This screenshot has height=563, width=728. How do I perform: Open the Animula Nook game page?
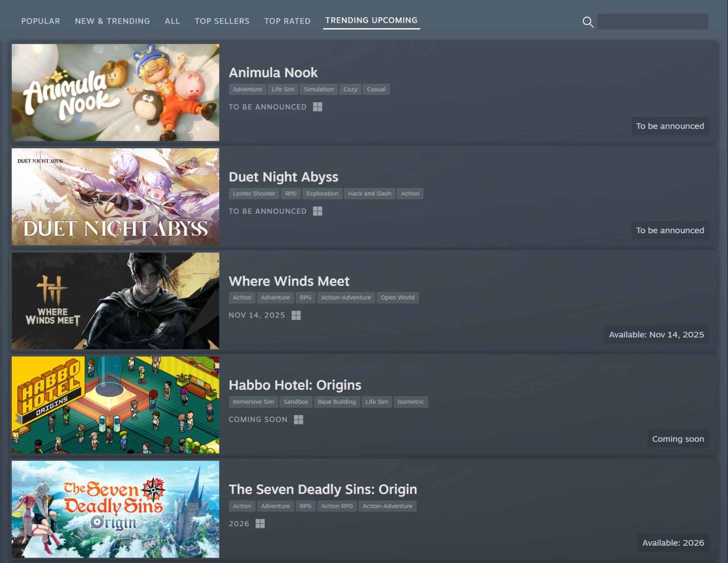pyautogui.click(x=273, y=72)
